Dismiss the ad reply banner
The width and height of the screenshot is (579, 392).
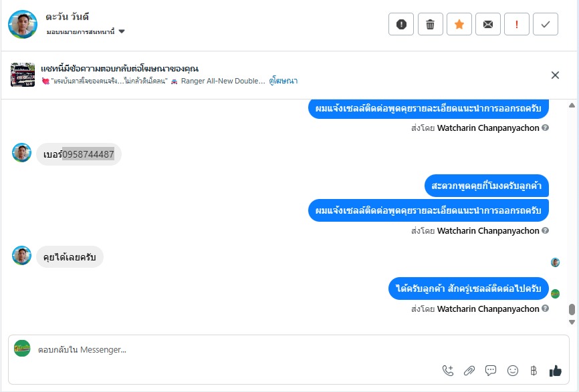555,75
